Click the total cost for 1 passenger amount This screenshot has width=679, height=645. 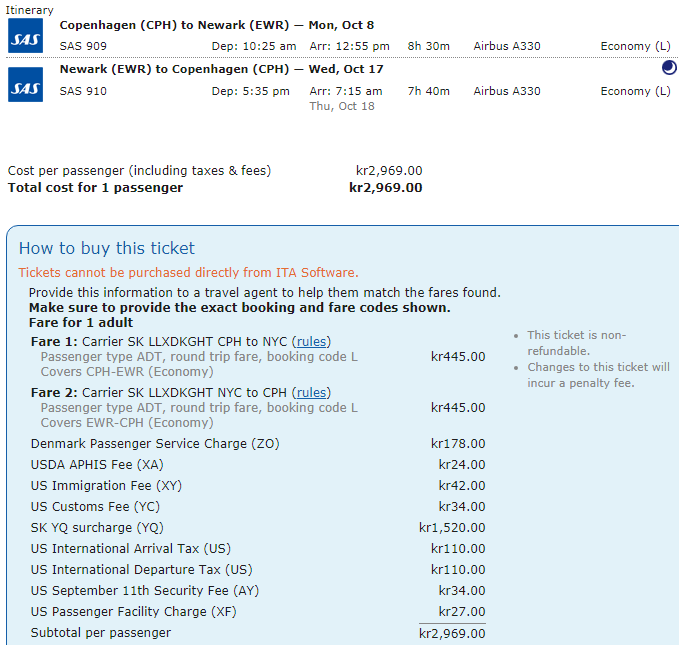385,187
